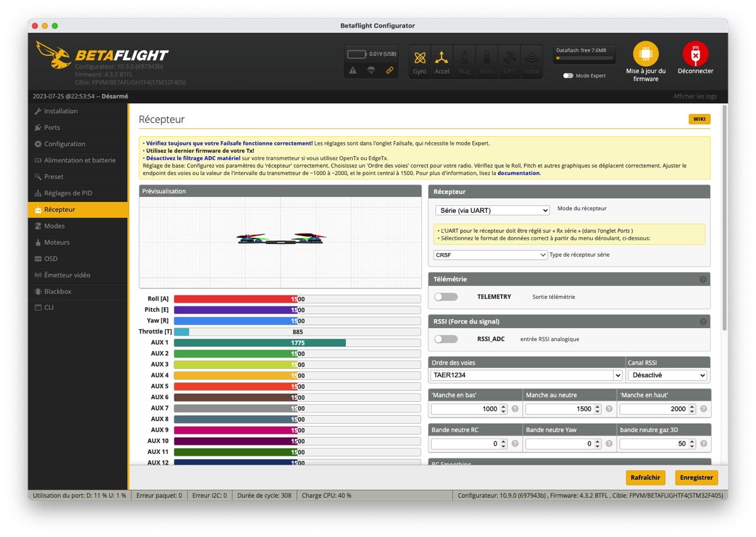
Task: Click the GPS sensor icon
Action: pos(509,62)
